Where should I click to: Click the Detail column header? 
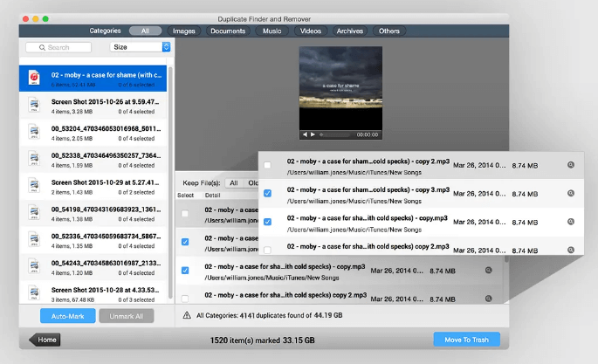click(212, 196)
